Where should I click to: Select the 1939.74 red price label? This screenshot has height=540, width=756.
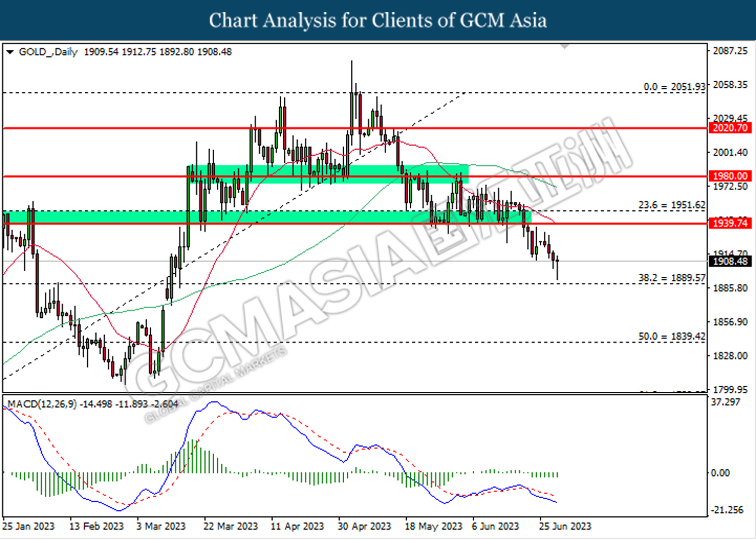click(730, 223)
